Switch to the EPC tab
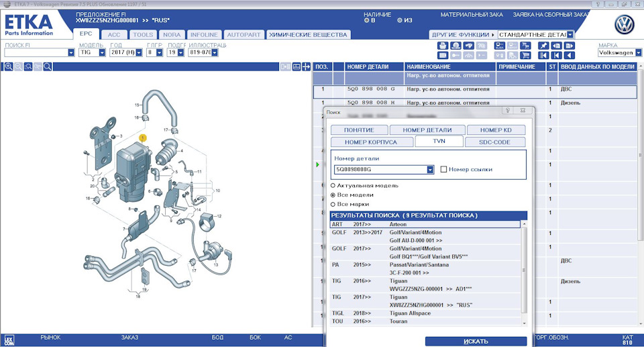The height and width of the screenshot is (347, 644). 86,34
